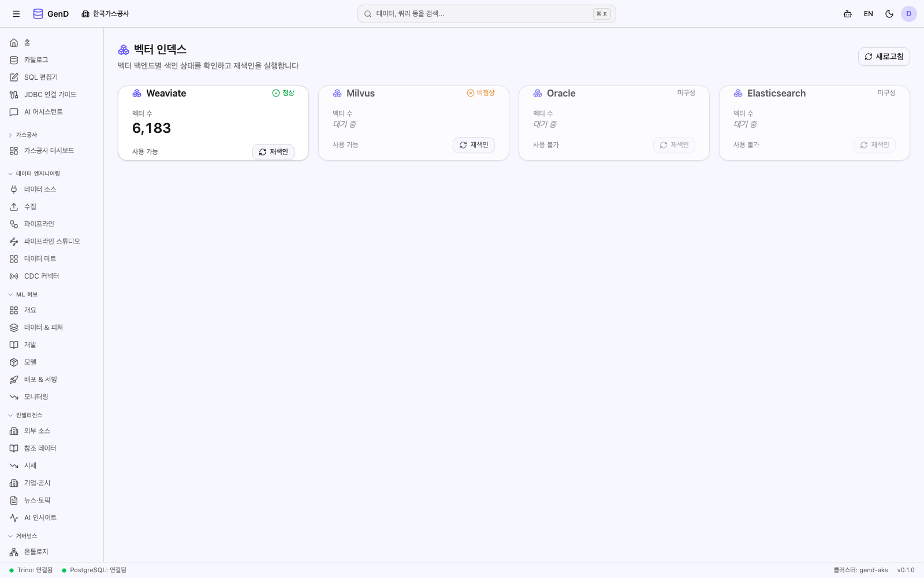Click the 새로고침 refresh button
Image resolution: width=924 pixels, height=578 pixels.
pos(884,57)
